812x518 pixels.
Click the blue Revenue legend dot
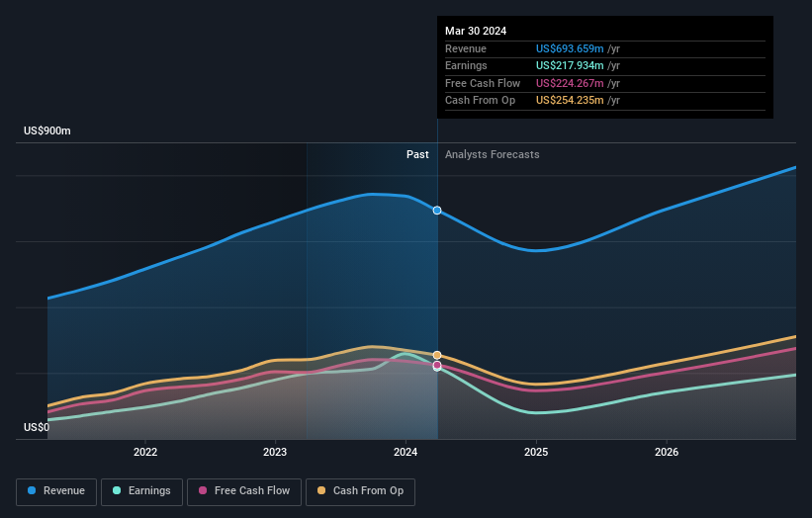pyautogui.click(x=32, y=490)
